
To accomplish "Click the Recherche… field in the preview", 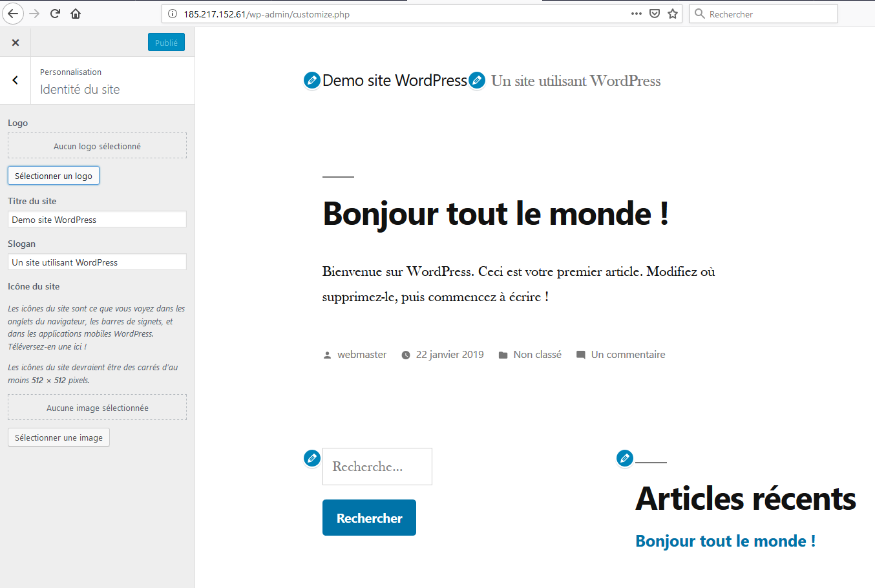I will tap(377, 467).
